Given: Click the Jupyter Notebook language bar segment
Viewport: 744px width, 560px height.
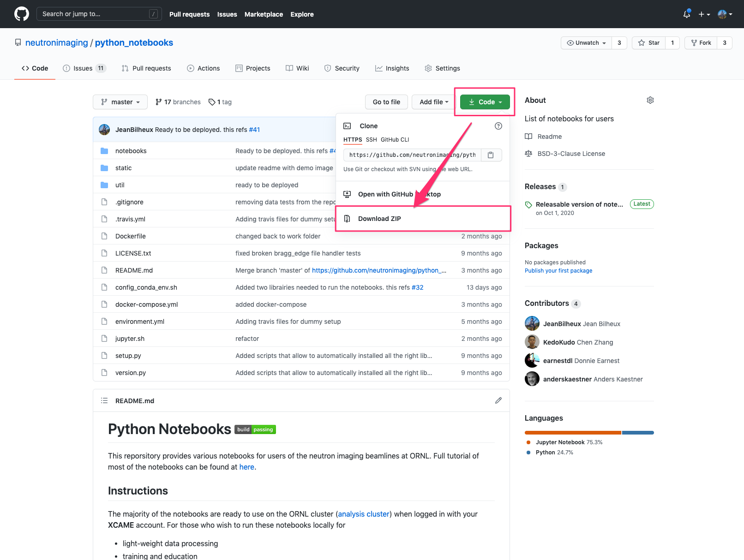Looking at the screenshot, I should click(572, 432).
